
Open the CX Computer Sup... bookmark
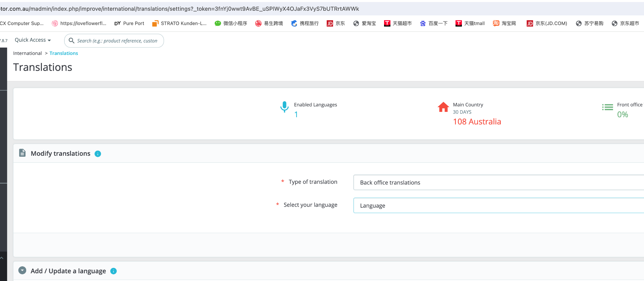[22, 23]
